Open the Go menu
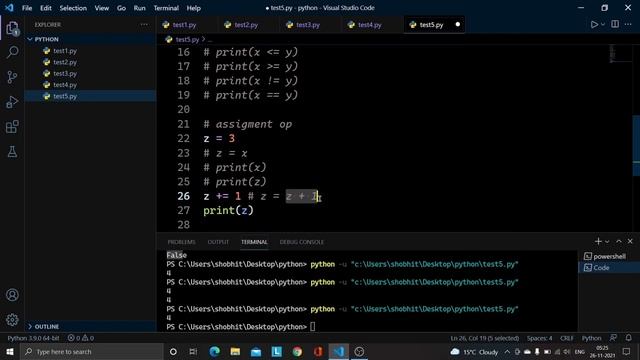This screenshot has height=360, width=640. tap(121, 8)
